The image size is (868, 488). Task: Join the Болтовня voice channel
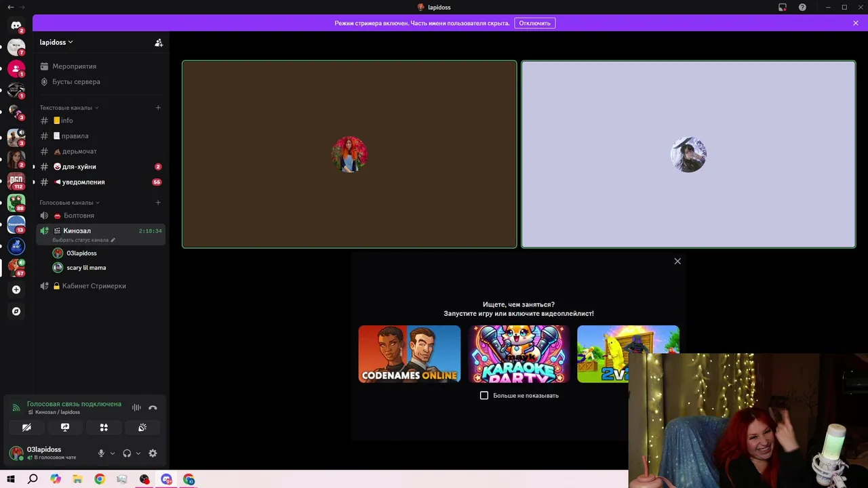pyautogui.click(x=100, y=216)
